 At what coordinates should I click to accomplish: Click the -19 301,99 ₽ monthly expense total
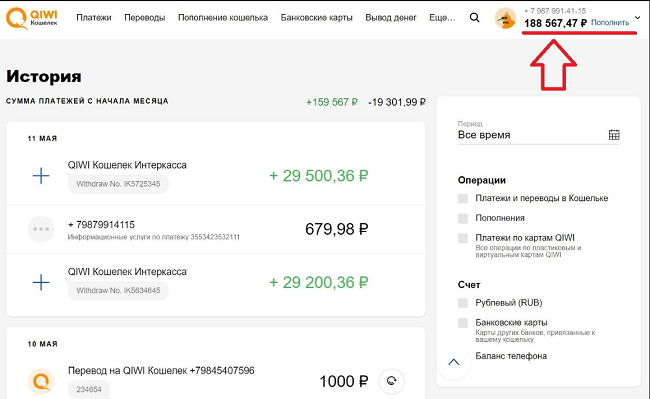coord(397,102)
